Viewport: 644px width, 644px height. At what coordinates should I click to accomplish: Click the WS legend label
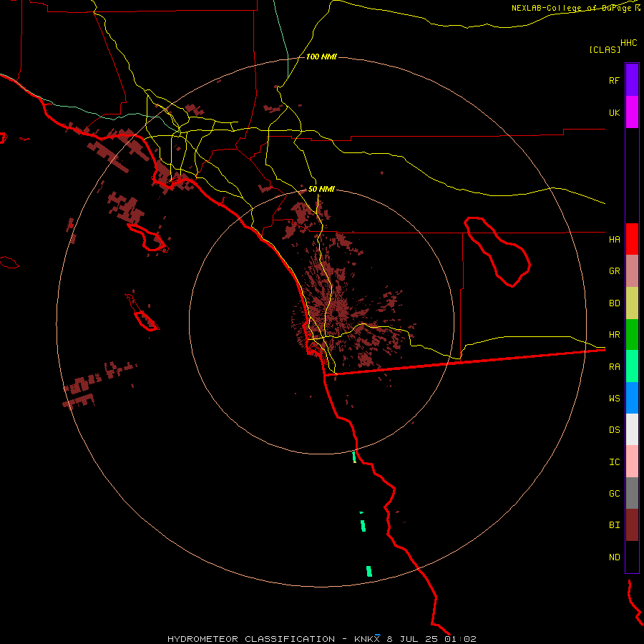pyautogui.click(x=614, y=398)
